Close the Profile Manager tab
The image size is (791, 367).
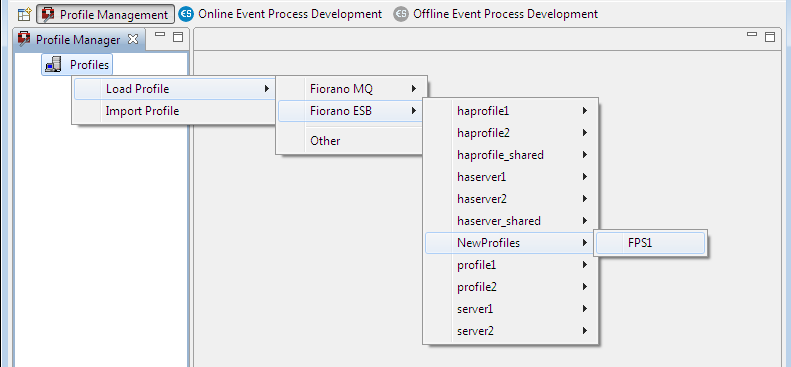click(133, 39)
